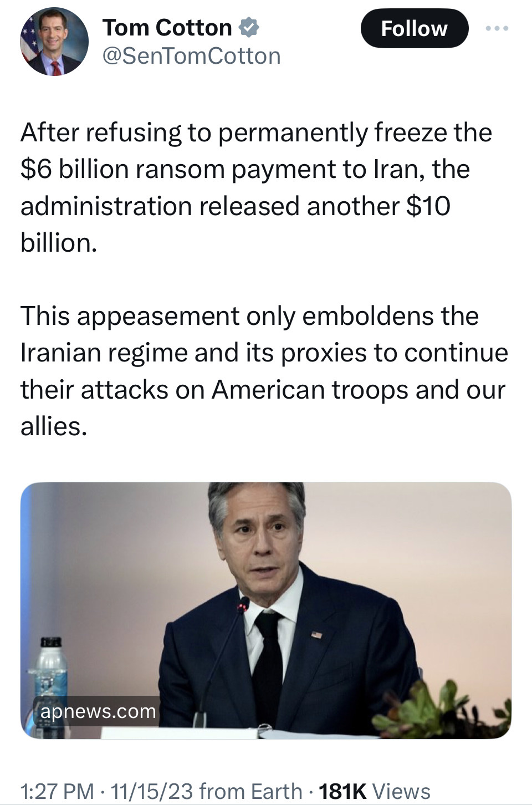Click the blue verified badge

pyautogui.click(x=248, y=27)
